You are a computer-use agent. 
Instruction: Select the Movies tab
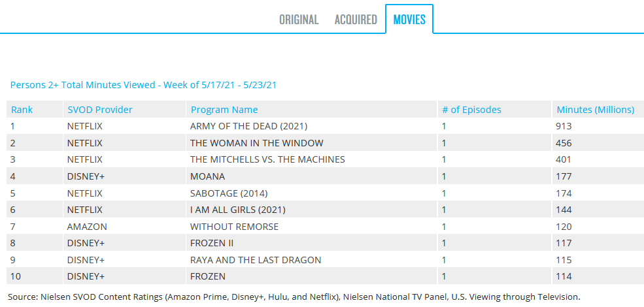pyautogui.click(x=409, y=20)
